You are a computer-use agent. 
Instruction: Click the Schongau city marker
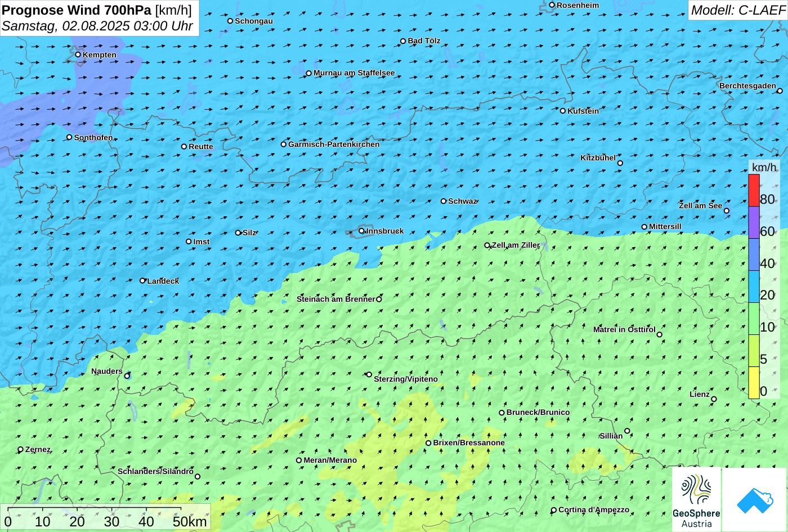(230, 21)
